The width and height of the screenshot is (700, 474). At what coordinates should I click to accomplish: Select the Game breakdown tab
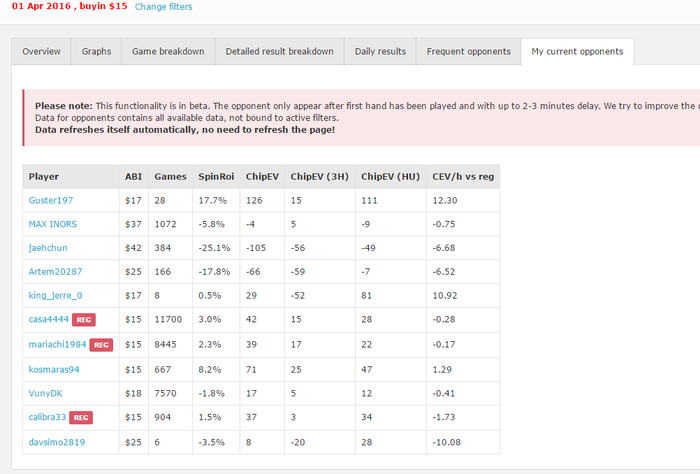168,51
